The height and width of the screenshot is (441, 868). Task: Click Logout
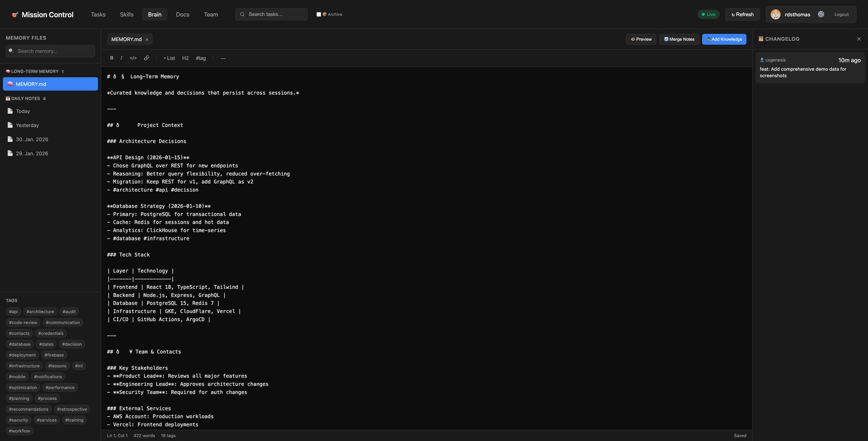coord(841,14)
